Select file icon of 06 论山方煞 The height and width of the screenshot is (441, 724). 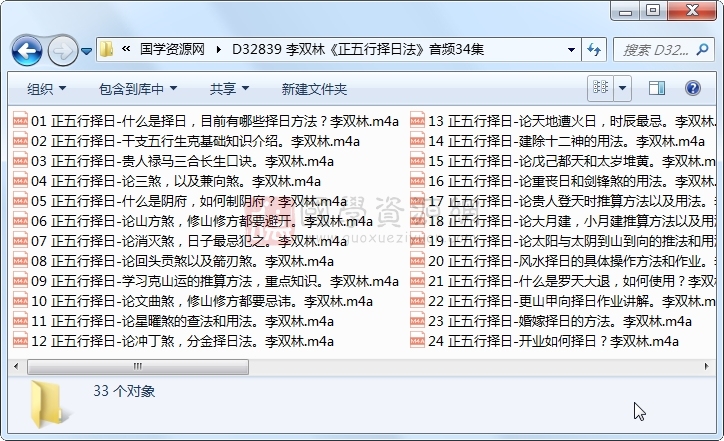[x=20, y=221]
